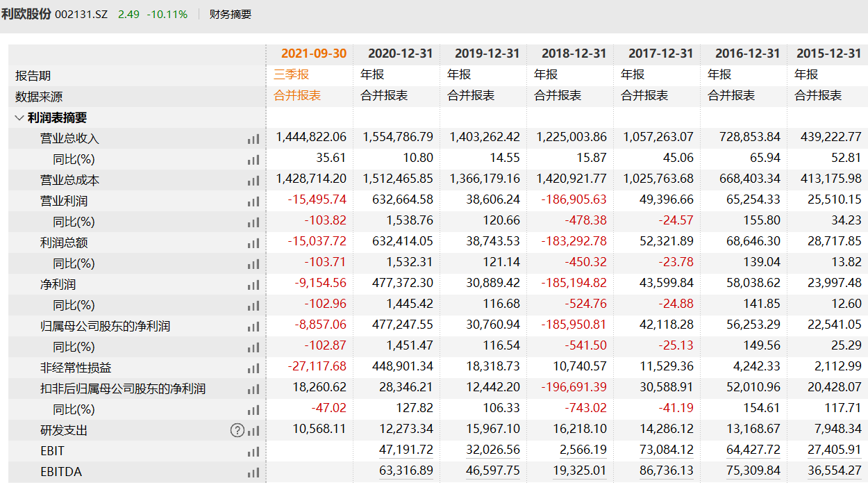
Task: Click the stock price 2.49
Action: [129, 14]
